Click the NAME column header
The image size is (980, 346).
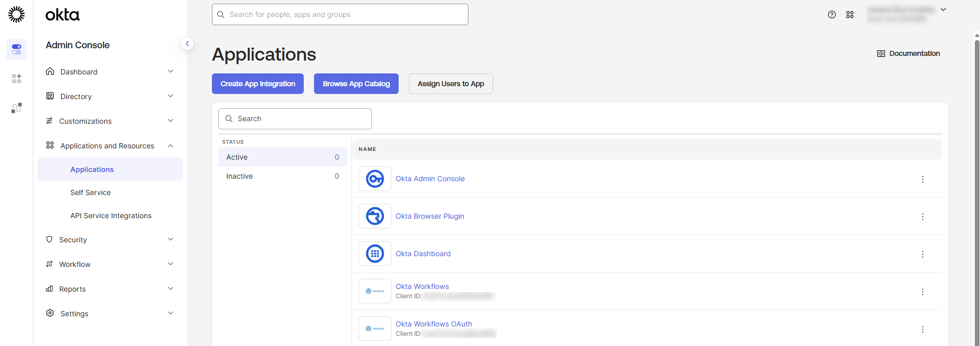[x=367, y=149]
